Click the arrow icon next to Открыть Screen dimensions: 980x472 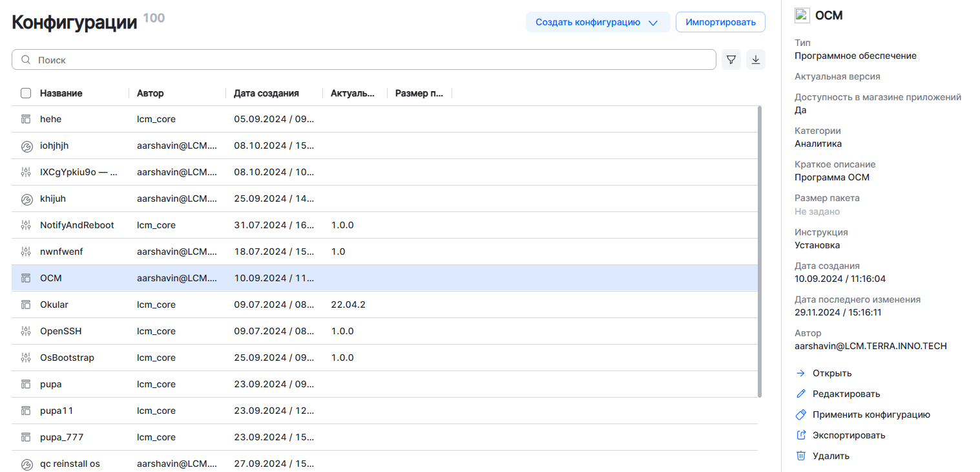click(x=801, y=373)
